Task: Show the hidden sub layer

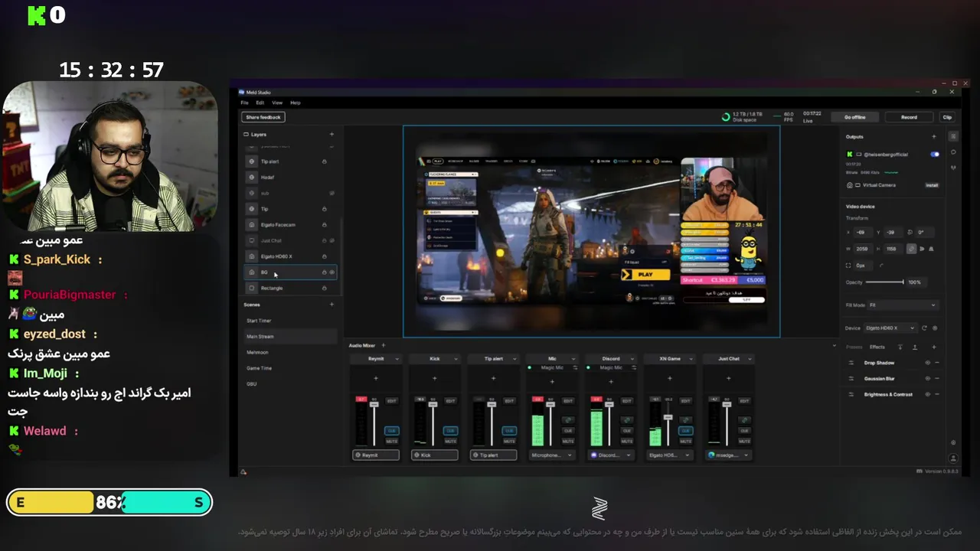Action: tap(332, 193)
